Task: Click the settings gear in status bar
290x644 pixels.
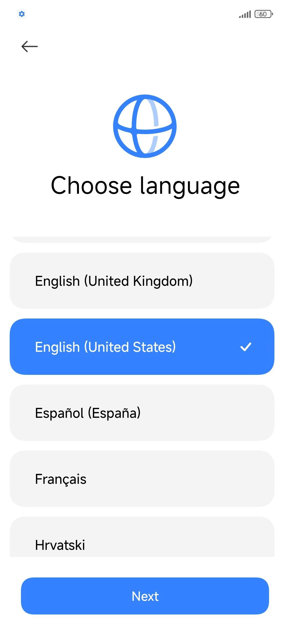Action: (22, 14)
